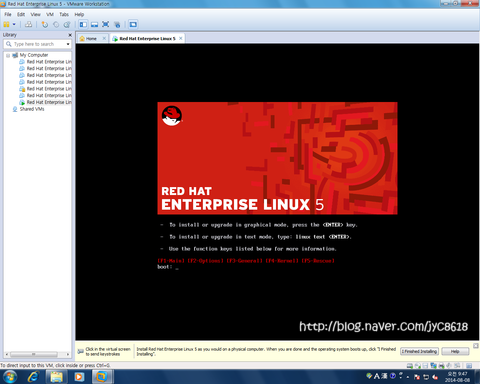Revert the VM to its snapshot
This screenshot has width=480, height=384.
56,24
